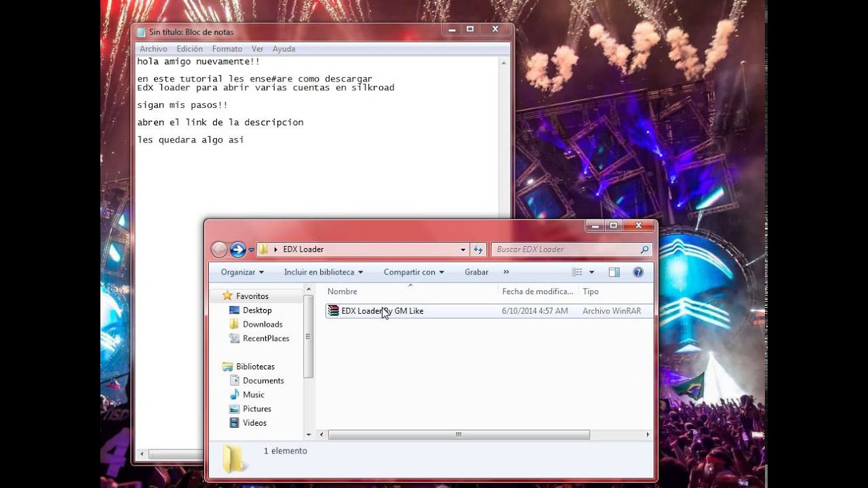Click the Bloc de notas scroll up arrow

pos(504,63)
